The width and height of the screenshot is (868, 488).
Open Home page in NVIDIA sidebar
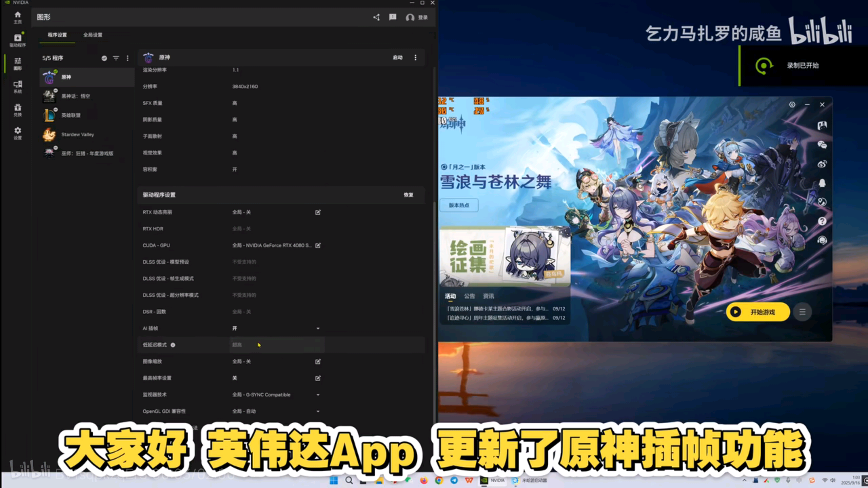[18, 17]
